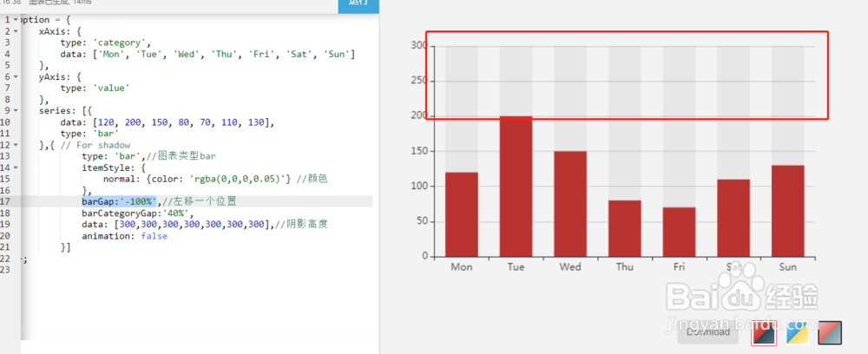Click the red Sun bar in the chart
This screenshot has width=868, height=354.
click(788, 211)
